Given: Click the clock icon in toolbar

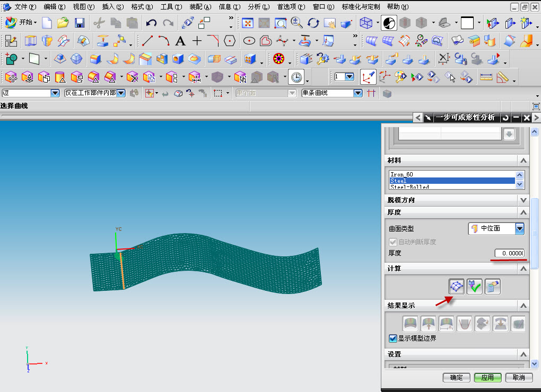Looking at the screenshot, I should coord(296,77).
